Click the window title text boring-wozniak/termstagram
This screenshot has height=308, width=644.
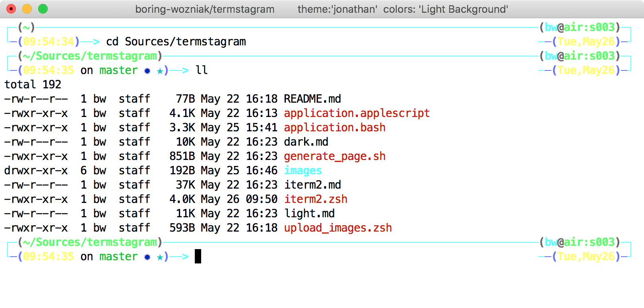(x=205, y=9)
